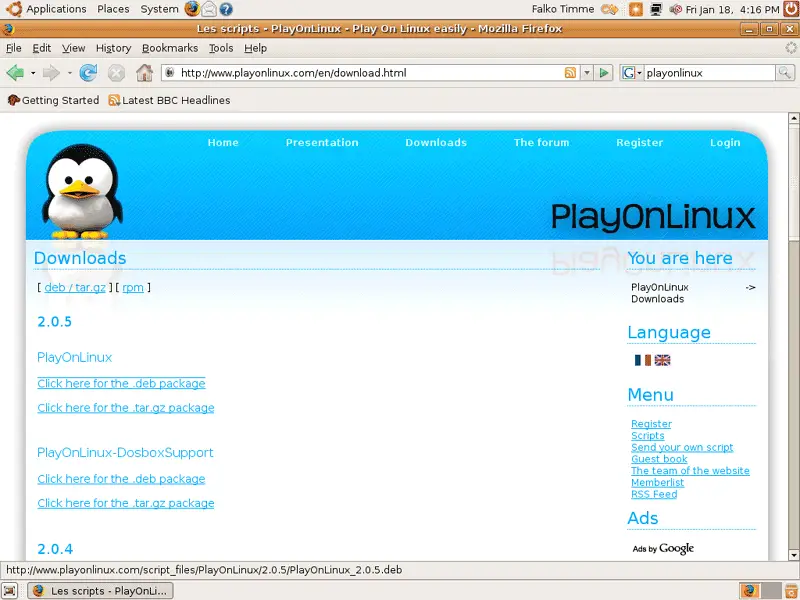The image size is (800, 600).
Task: Click the Show Desktop button in bottom panel
Action: (x=10, y=590)
